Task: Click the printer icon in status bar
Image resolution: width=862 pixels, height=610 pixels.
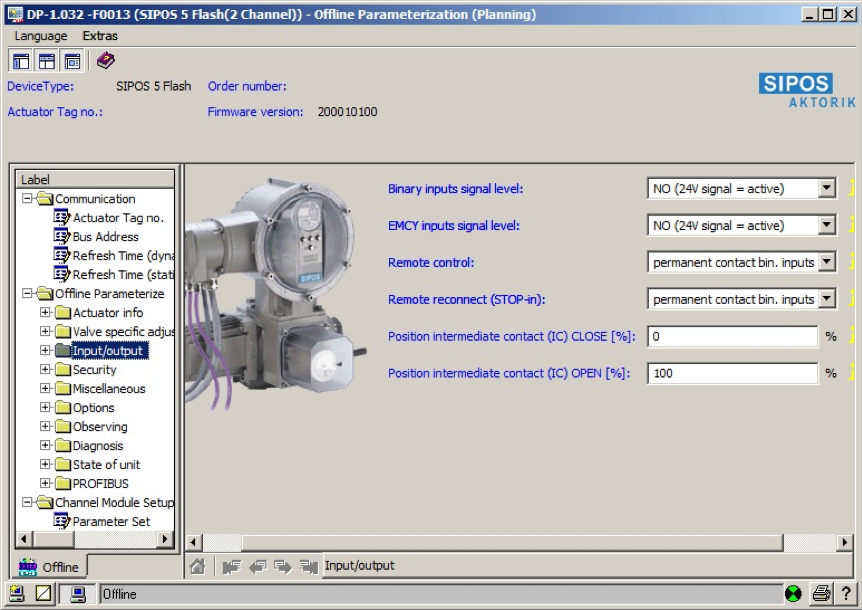Action: click(821, 594)
